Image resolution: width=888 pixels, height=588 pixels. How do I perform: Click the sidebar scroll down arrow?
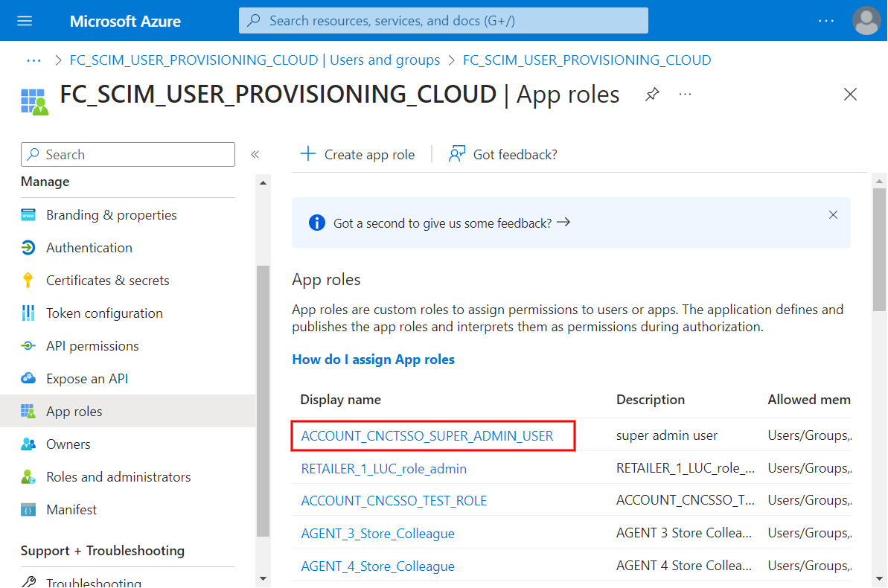(x=263, y=578)
